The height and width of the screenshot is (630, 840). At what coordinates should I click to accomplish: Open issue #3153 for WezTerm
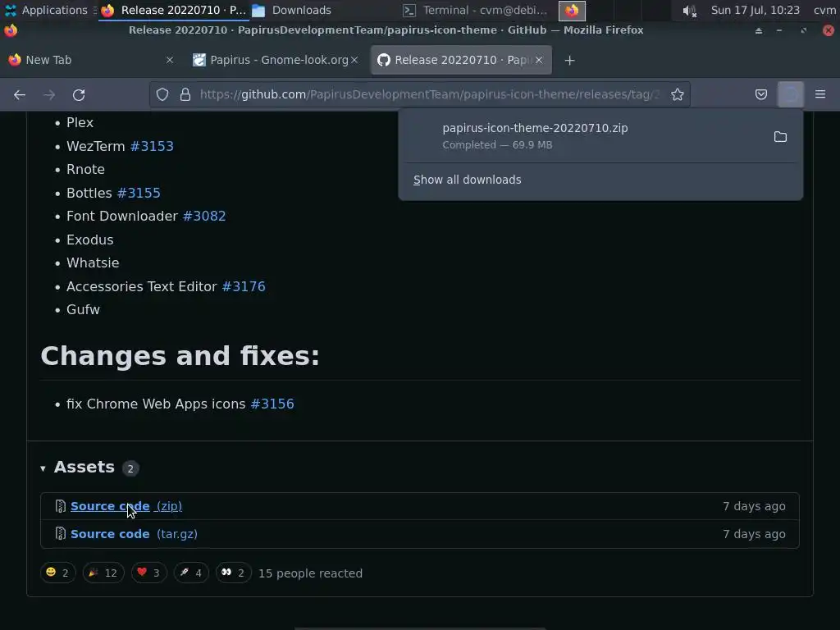coord(152,146)
